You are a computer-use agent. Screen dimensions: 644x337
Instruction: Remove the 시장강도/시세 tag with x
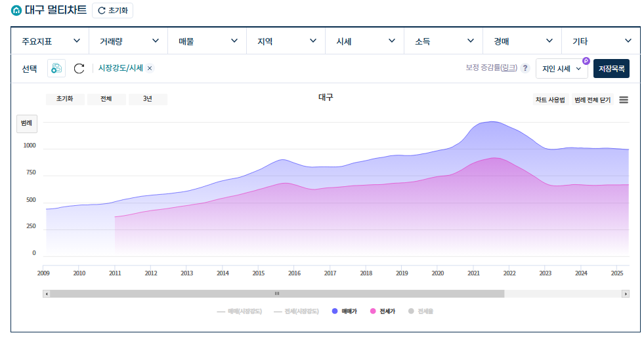coord(150,68)
